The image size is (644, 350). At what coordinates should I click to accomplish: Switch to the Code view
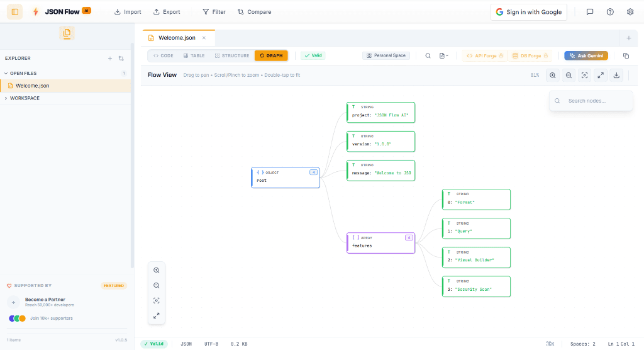(x=163, y=55)
